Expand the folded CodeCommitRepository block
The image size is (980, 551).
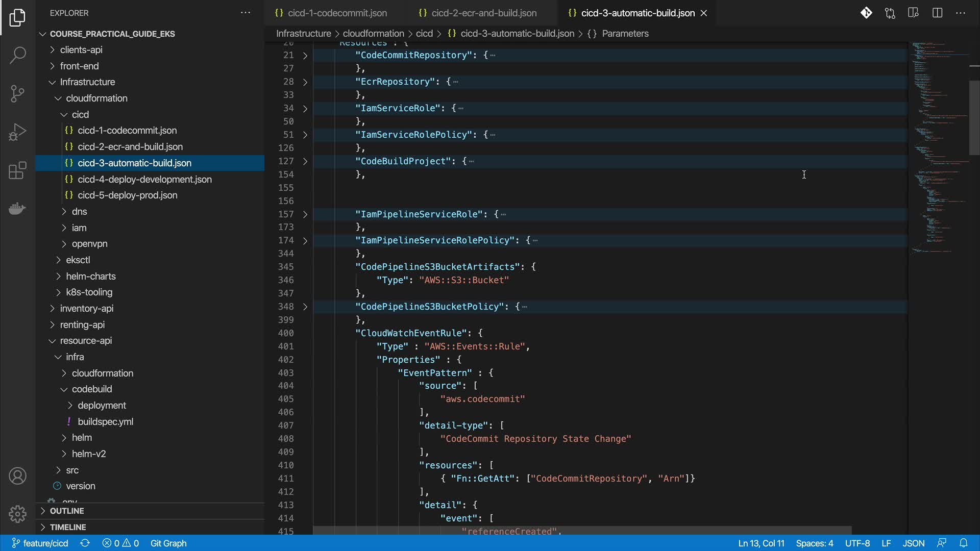pos(305,56)
